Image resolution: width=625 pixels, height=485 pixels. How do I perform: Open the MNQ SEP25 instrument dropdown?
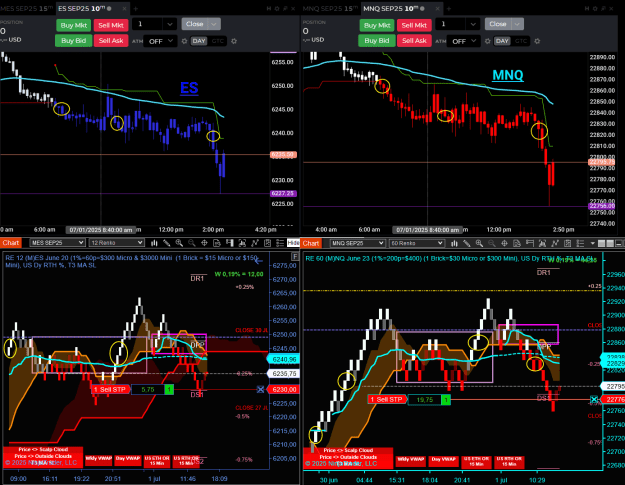click(x=358, y=243)
